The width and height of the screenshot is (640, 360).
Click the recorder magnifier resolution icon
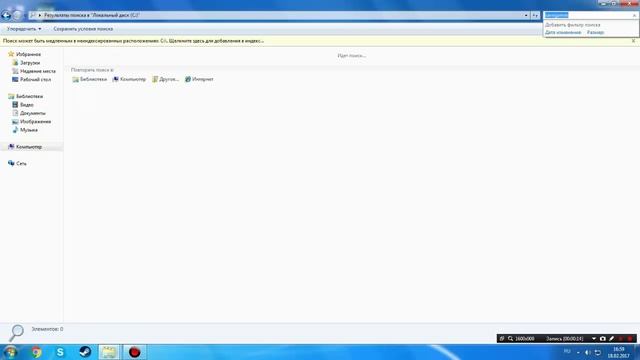[510, 338]
